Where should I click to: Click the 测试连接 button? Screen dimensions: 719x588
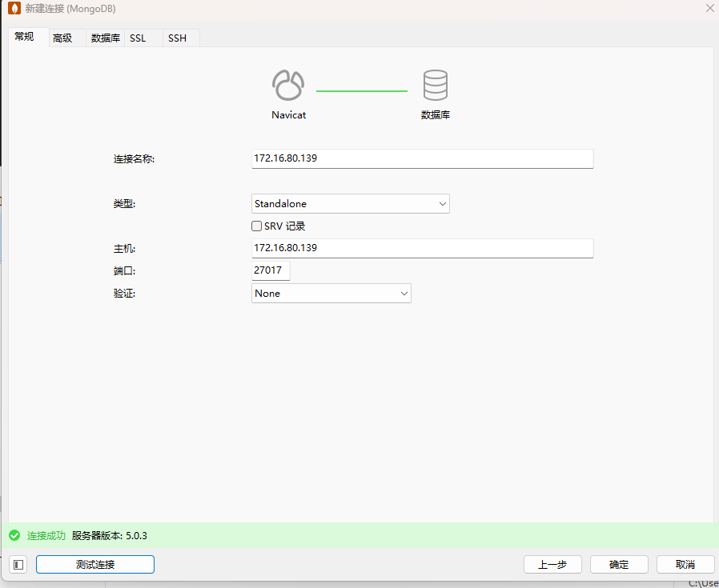(95, 565)
